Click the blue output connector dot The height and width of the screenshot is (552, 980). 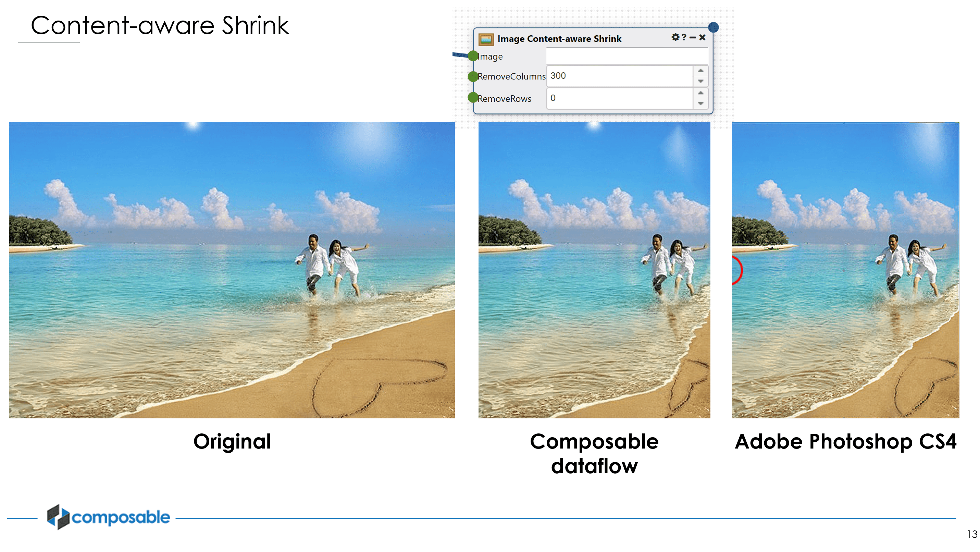[713, 27]
